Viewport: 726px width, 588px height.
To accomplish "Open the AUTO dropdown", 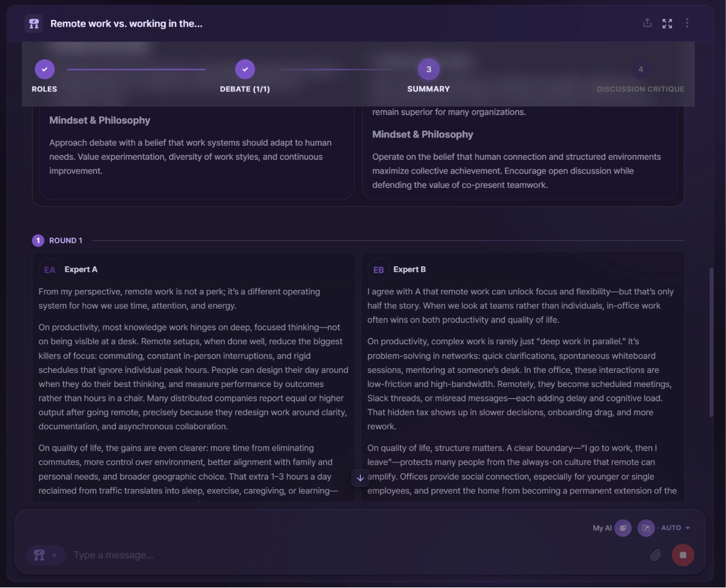I will [676, 528].
